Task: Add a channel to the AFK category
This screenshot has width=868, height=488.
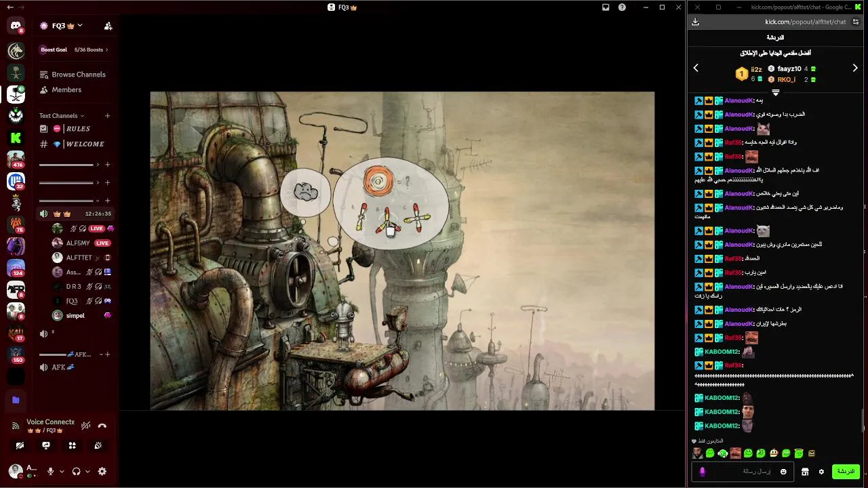Action: 107,354
